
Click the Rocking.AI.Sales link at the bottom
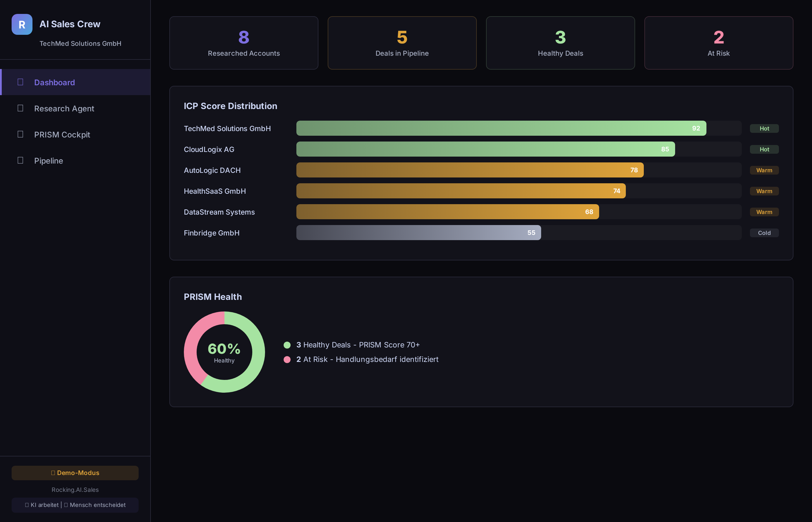point(75,490)
